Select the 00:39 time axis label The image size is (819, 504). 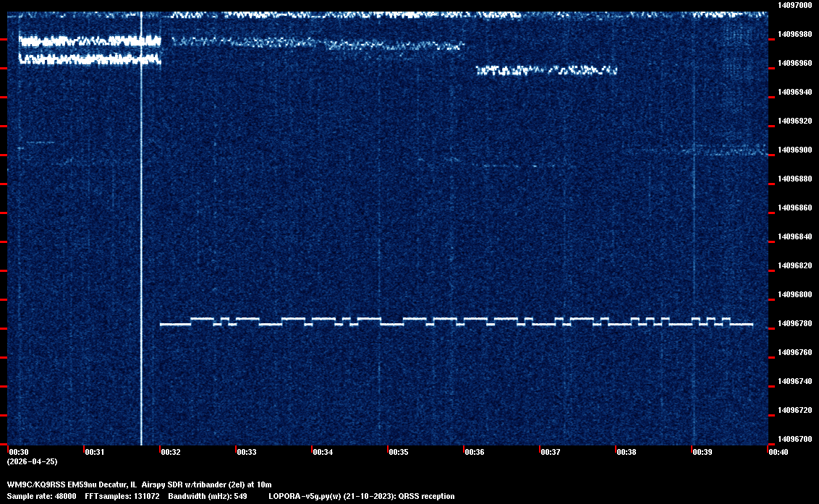click(x=703, y=452)
